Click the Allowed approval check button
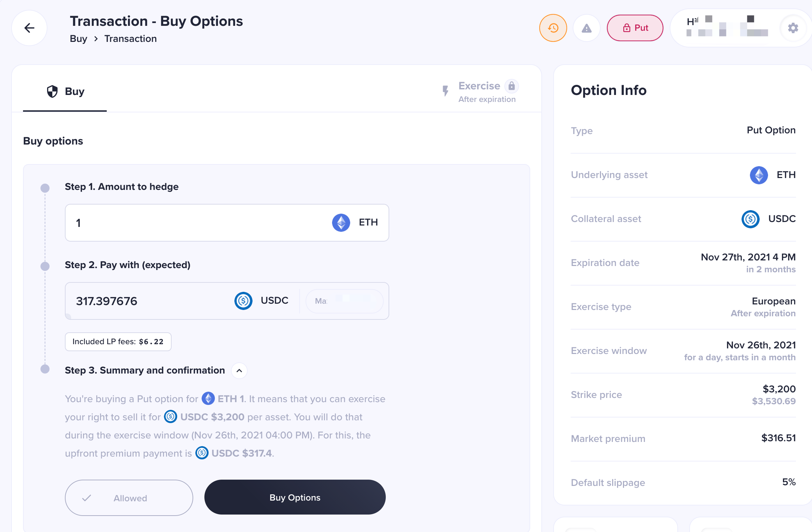 [129, 498]
